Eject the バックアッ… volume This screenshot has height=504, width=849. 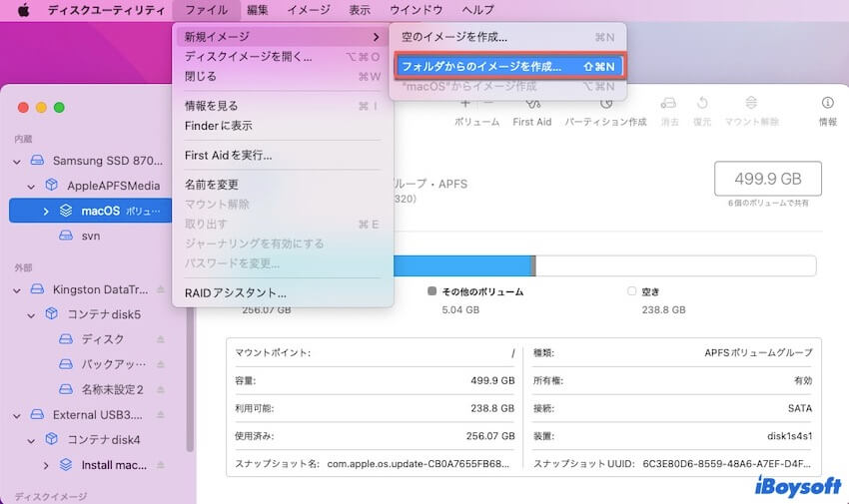click(x=160, y=364)
